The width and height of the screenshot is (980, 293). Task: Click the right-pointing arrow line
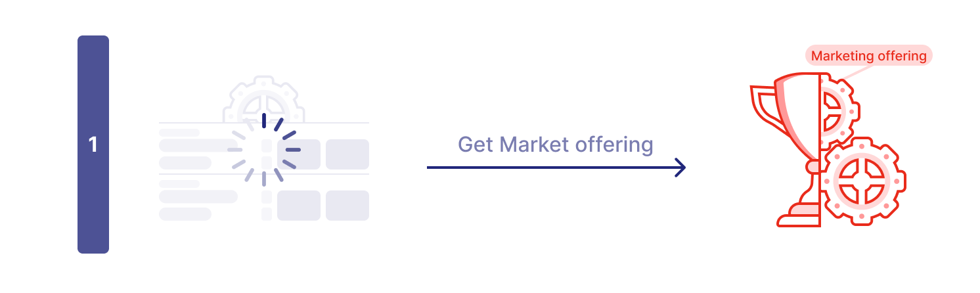coord(556,168)
